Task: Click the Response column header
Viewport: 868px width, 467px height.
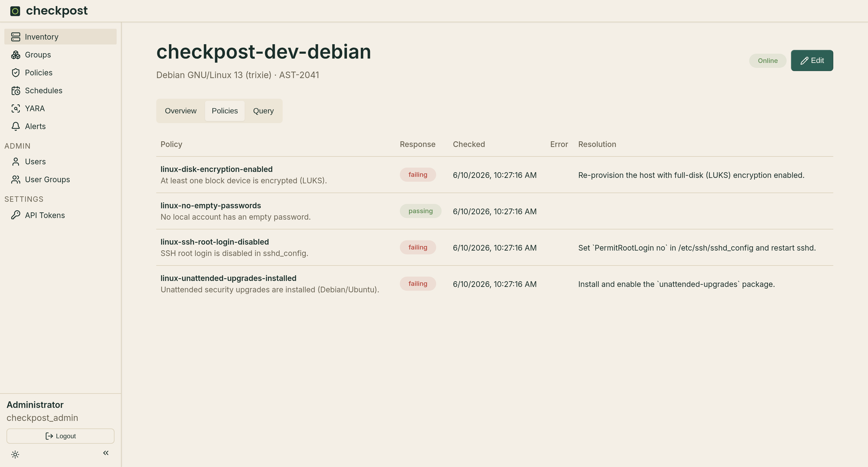Action: pyautogui.click(x=417, y=144)
